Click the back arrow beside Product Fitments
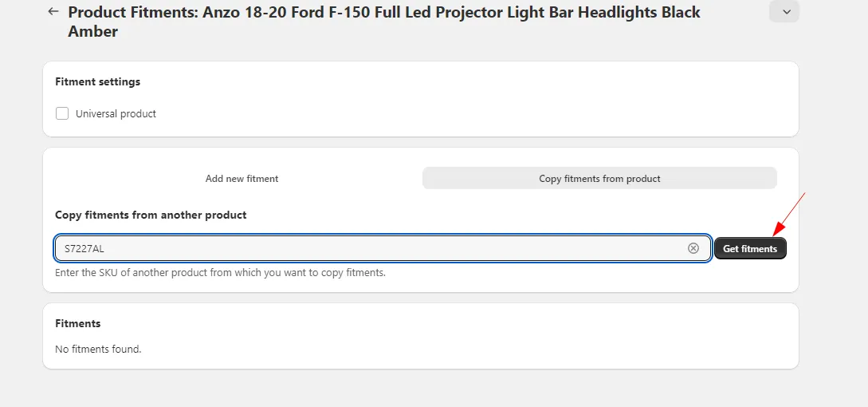The height and width of the screenshot is (407, 868). point(53,12)
